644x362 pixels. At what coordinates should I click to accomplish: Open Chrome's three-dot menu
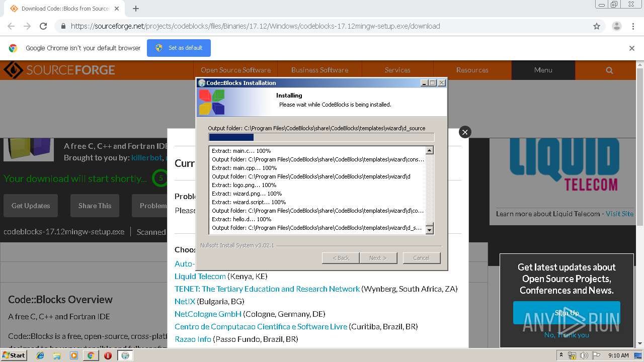pos(633,26)
